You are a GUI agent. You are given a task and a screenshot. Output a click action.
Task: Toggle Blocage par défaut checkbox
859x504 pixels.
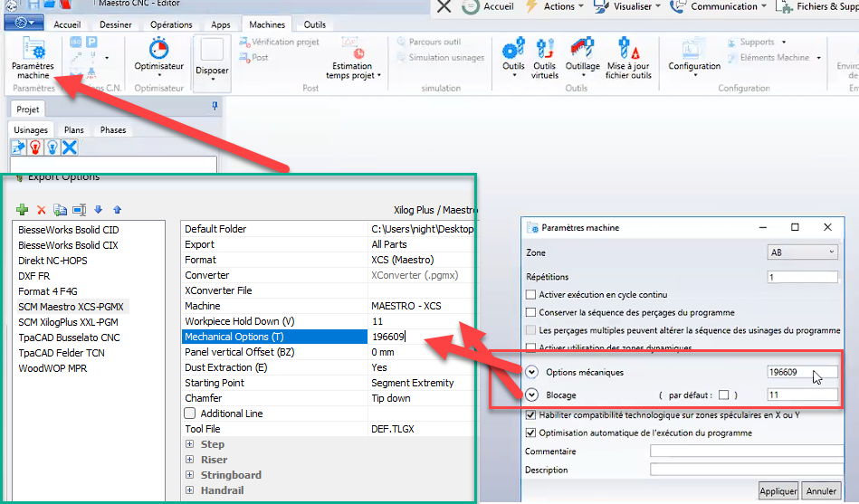point(724,395)
